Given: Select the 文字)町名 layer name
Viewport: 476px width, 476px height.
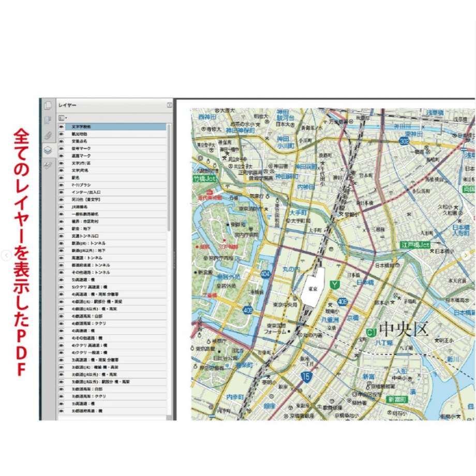Looking at the screenshot, I should pos(80,170).
